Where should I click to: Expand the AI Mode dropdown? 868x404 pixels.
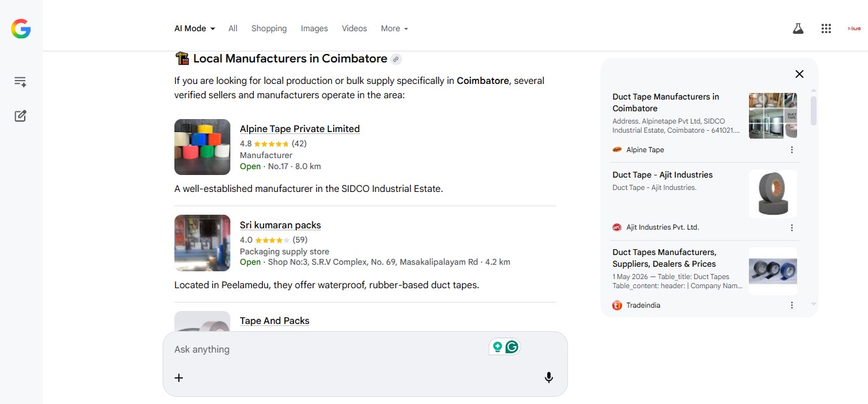[195, 29]
